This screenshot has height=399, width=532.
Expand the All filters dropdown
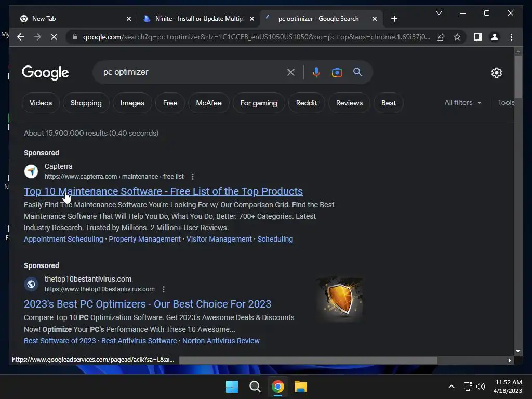[x=463, y=102]
